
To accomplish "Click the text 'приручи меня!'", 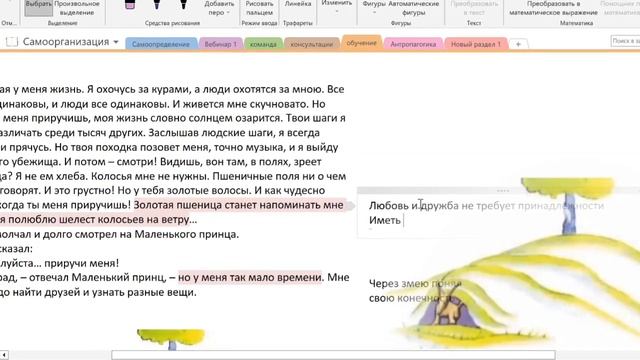I will click(x=82, y=263).
